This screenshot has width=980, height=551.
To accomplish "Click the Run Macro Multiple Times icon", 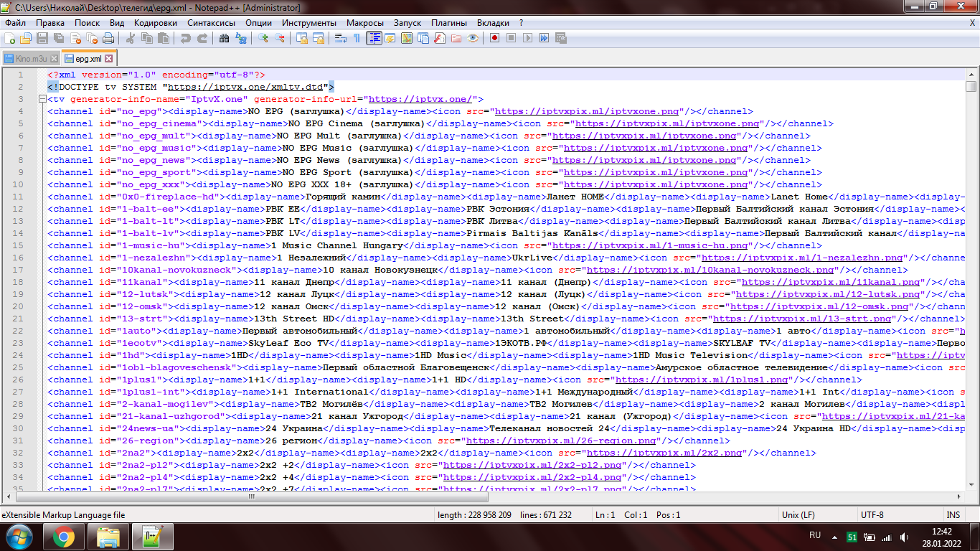I will 543,38.
